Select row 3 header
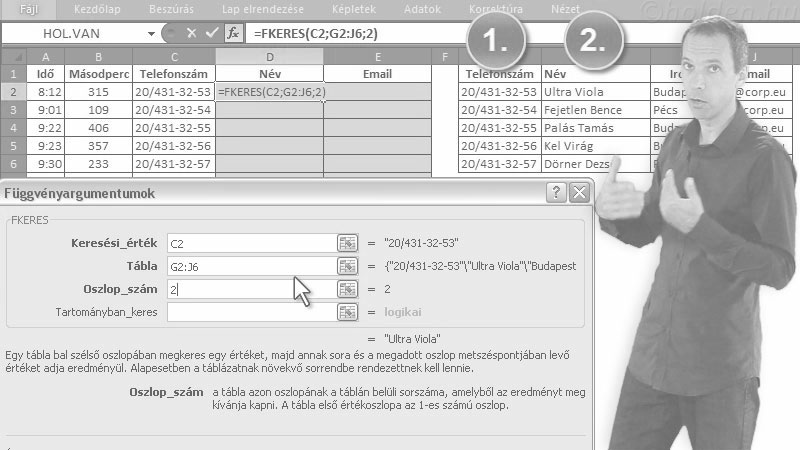Image resolution: width=800 pixels, height=450 pixels. [x=13, y=110]
